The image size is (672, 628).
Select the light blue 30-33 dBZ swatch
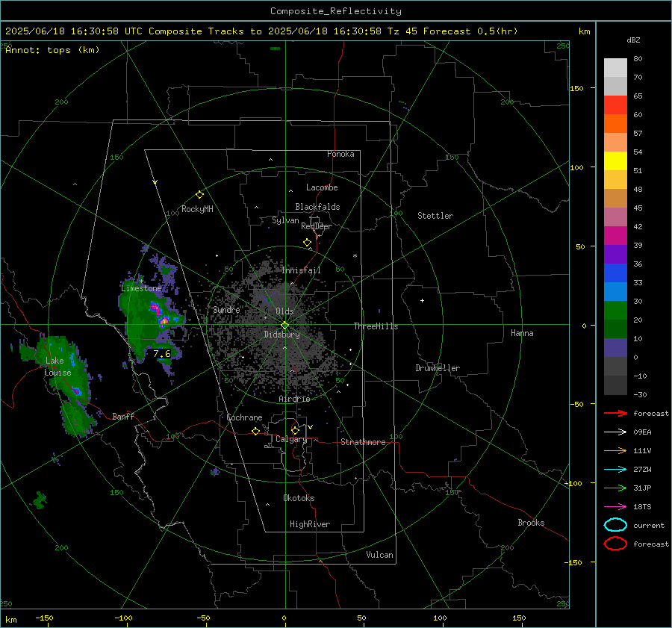coord(615,291)
